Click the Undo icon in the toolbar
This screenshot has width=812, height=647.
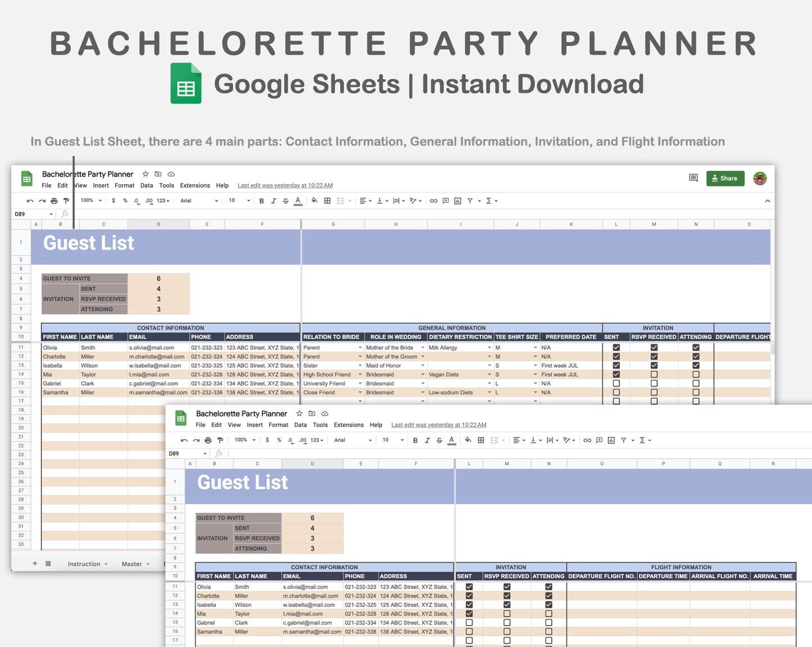click(30, 201)
